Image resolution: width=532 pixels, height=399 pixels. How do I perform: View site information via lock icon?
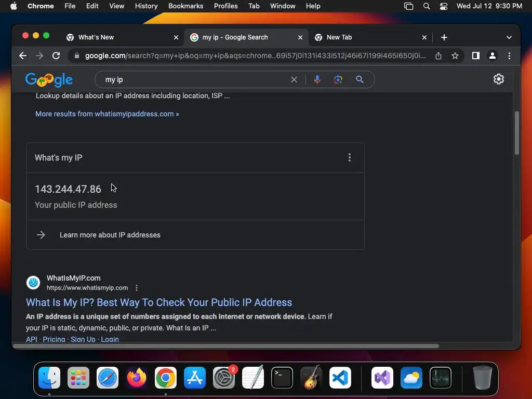click(x=77, y=56)
